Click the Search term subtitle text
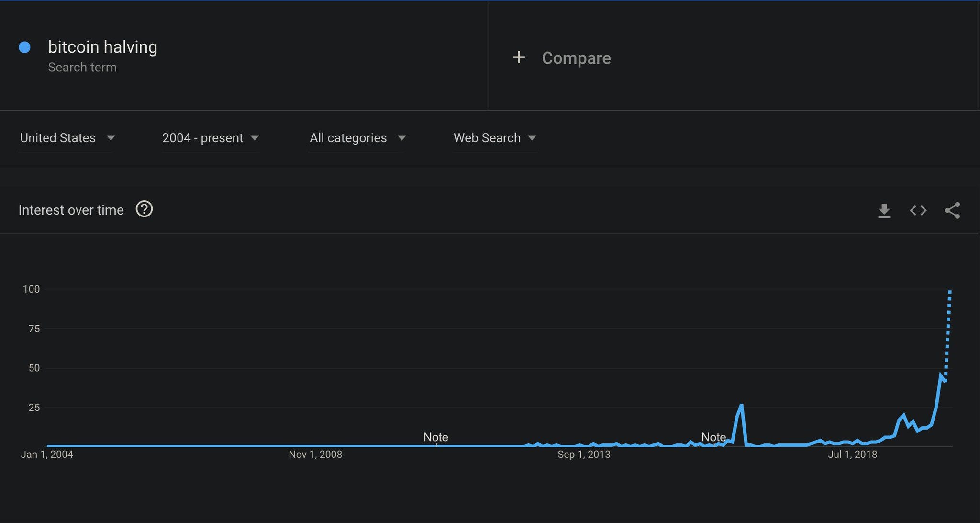This screenshot has height=523, width=980. [x=82, y=68]
